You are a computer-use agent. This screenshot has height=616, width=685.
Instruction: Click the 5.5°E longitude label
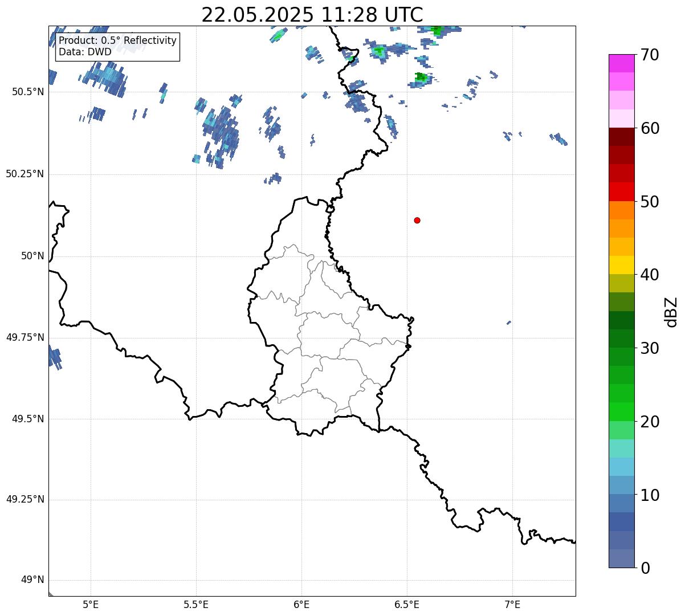click(x=196, y=605)
